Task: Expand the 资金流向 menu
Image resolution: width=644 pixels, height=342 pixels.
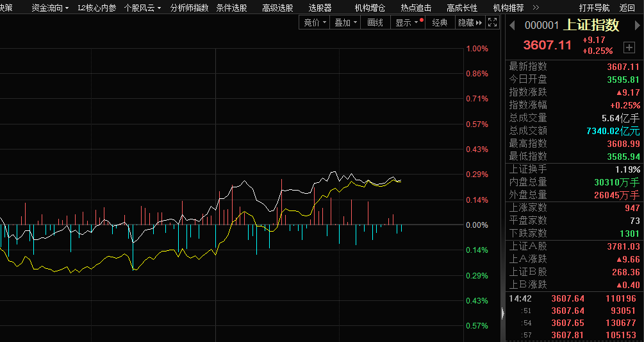Action: coord(50,8)
